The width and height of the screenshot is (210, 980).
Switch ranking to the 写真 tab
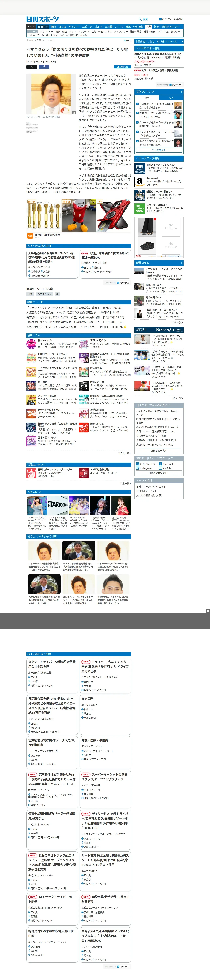pos(171,98)
